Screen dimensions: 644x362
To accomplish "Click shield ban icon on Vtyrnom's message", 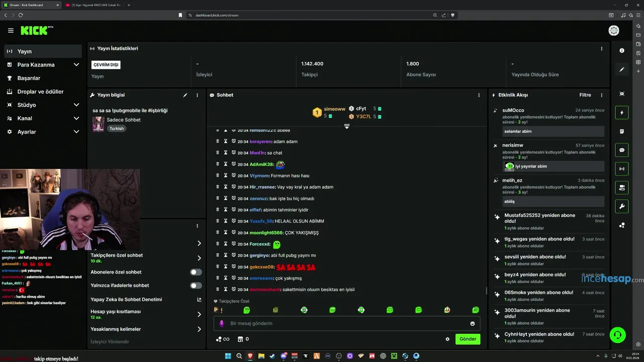I will click(233, 175).
